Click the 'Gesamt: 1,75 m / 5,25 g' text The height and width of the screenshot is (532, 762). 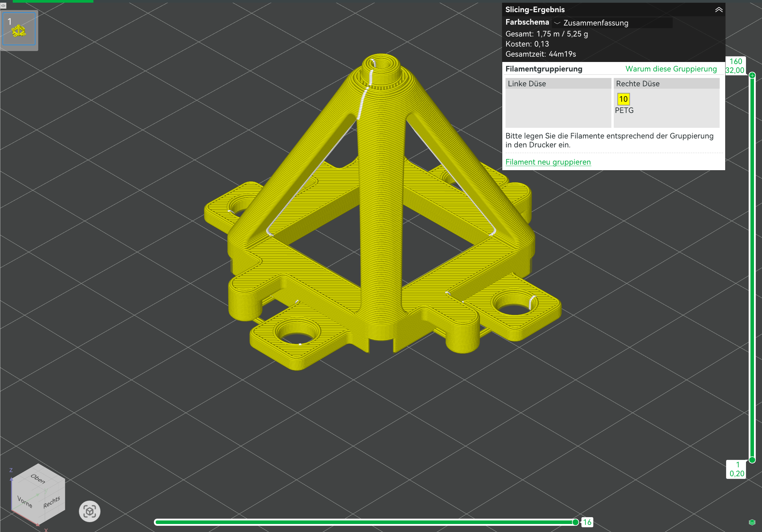pyautogui.click(x=547, y=34)
